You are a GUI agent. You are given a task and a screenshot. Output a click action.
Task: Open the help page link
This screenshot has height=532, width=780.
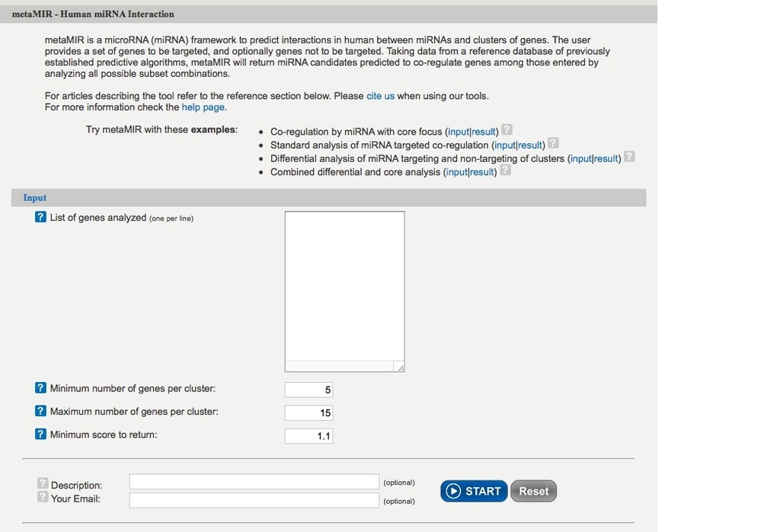(x=203, y=107)
